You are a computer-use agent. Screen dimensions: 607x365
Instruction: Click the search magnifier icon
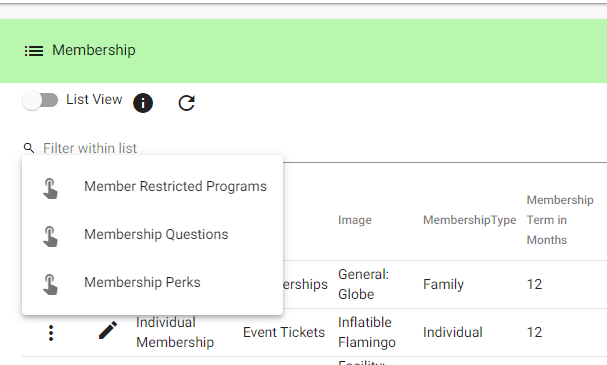29,148
